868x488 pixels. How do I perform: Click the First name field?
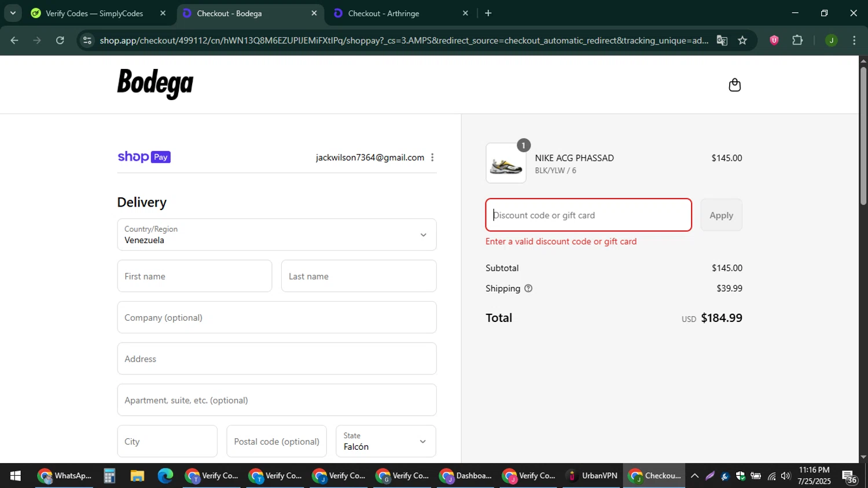pyautogui.click(x=194, y=276)
